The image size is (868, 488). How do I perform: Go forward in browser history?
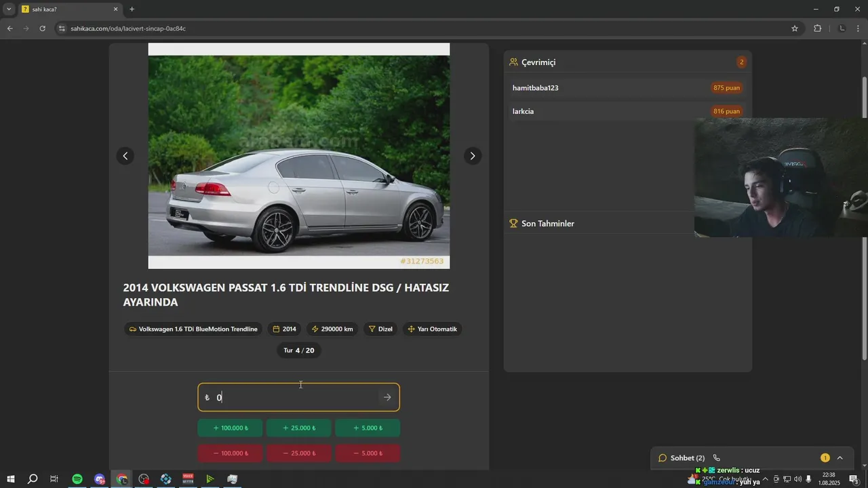pos(26,28)
